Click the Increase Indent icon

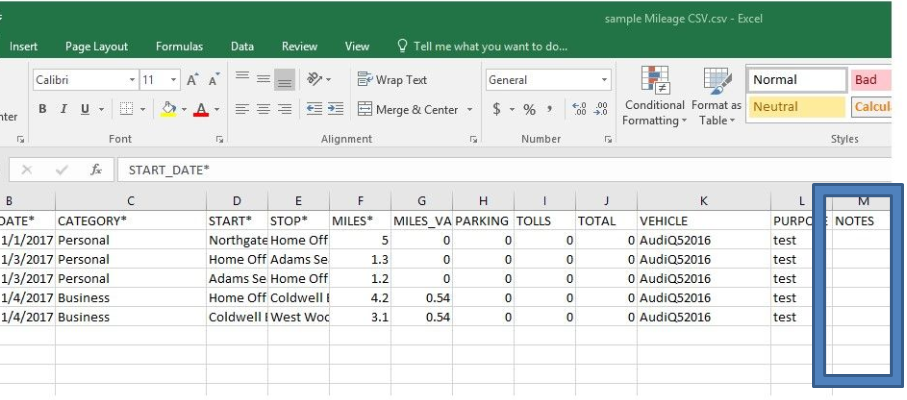coord(335,109)
